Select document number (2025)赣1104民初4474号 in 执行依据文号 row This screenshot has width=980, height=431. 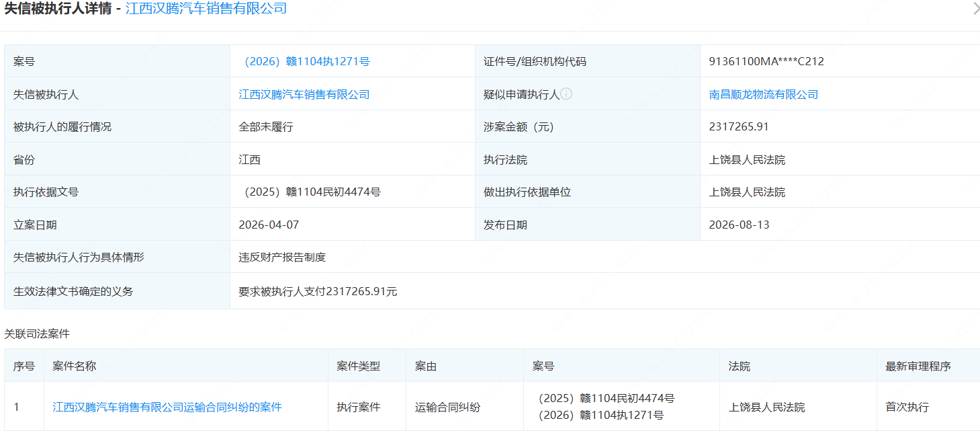[x=310, y=192]
